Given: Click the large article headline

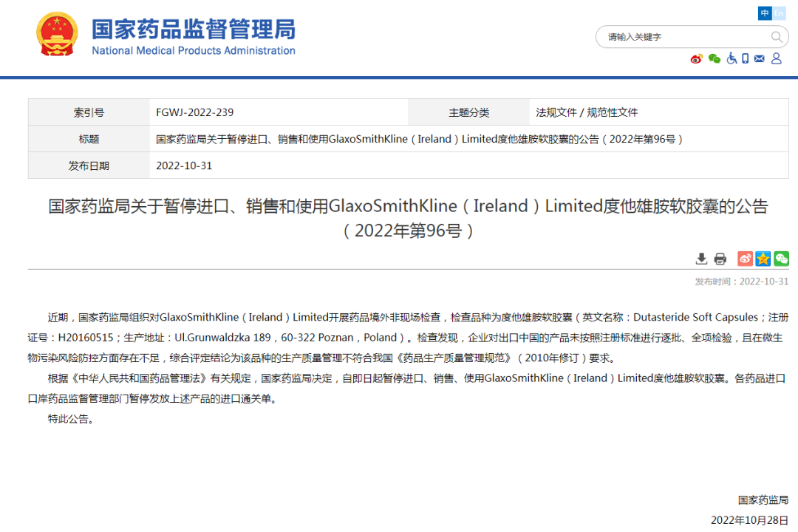Looking at the screenshot, I should 408,219.
